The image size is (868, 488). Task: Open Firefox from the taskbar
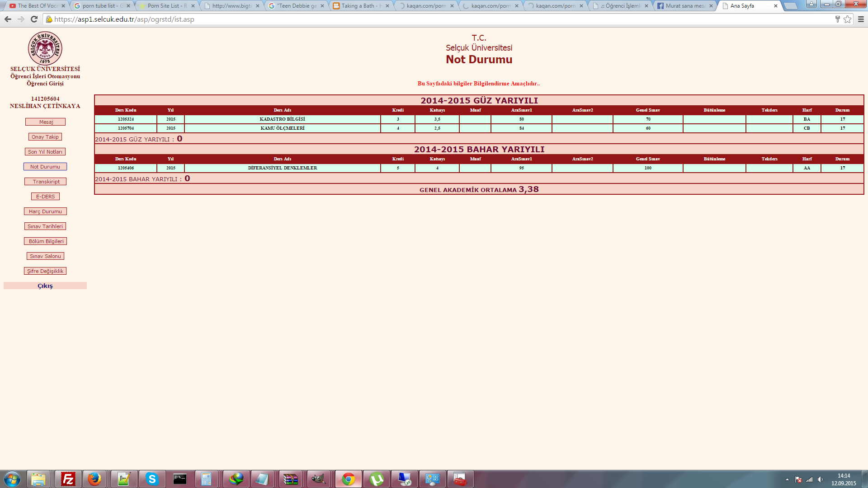click(94, 479)
